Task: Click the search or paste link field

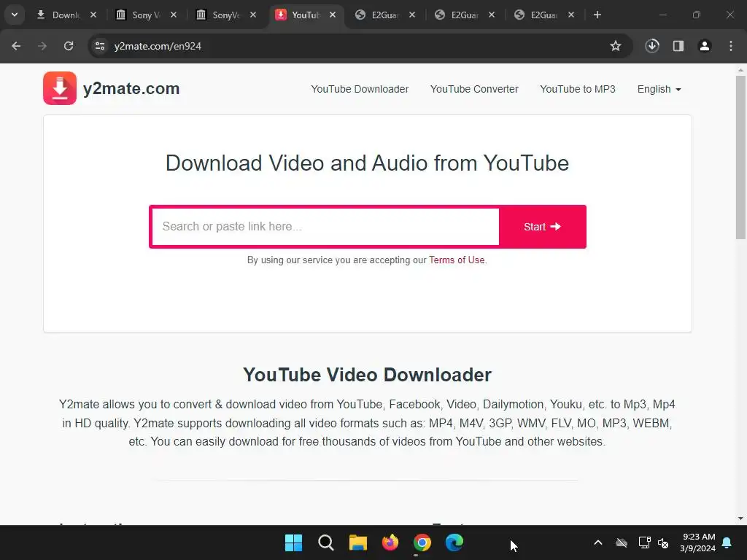Action: pos(325,227)
